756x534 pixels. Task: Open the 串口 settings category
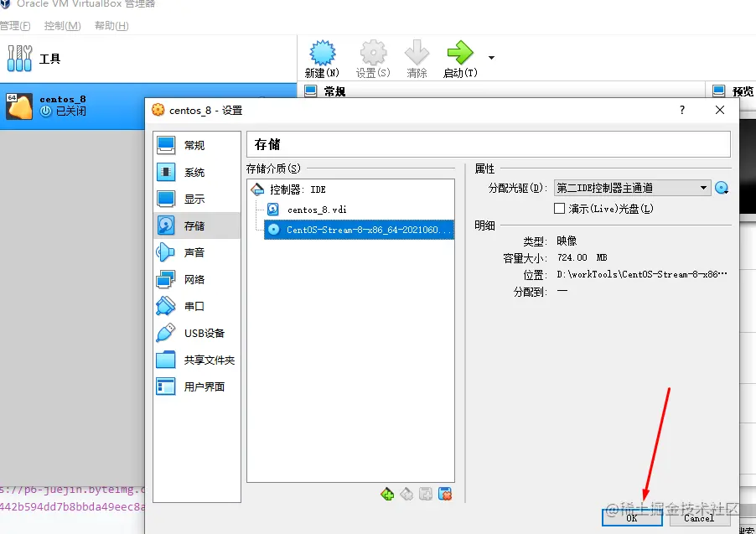tap(197, 306)
